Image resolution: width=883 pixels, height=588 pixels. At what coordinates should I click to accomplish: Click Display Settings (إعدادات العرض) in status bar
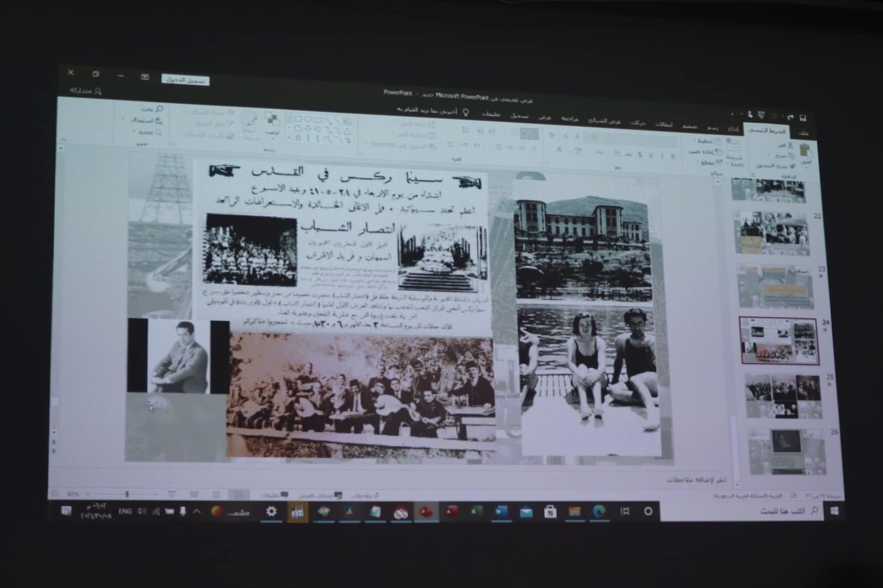pos(320,495)
